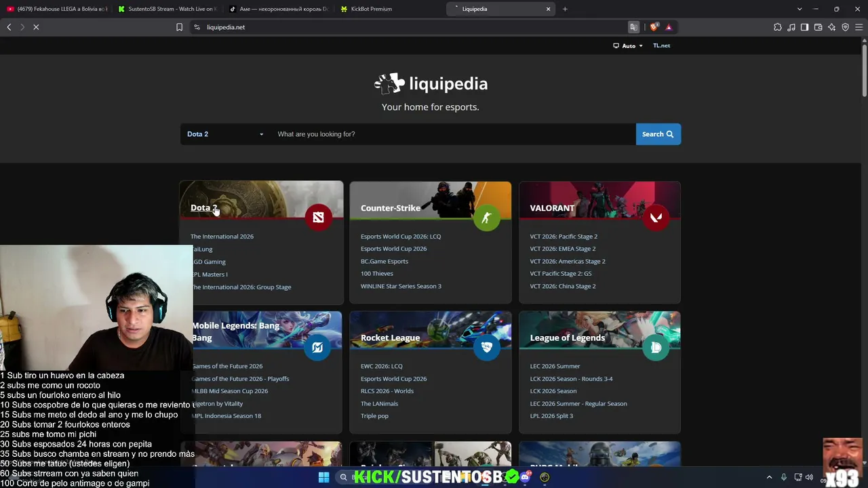Screen dimensions: 868x488
Task: Open the browser hamburger menu
Action: click(x=859, y=27)
